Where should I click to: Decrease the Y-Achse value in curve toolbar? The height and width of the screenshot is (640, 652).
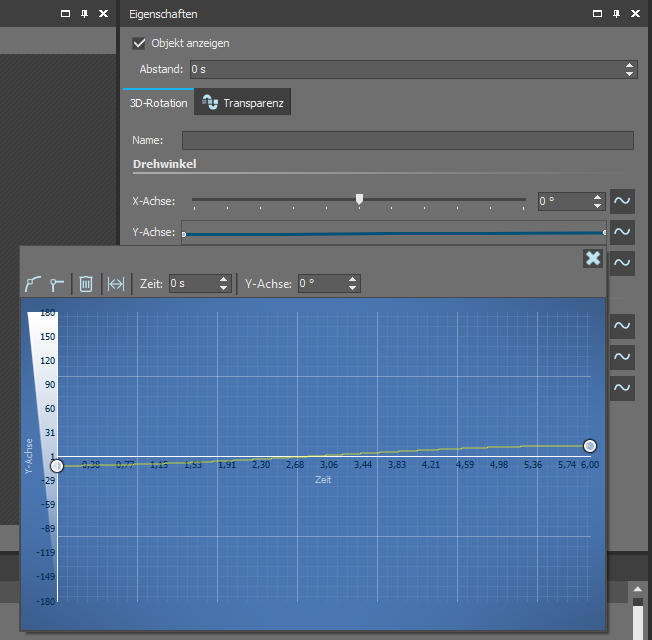pos(352,288)
